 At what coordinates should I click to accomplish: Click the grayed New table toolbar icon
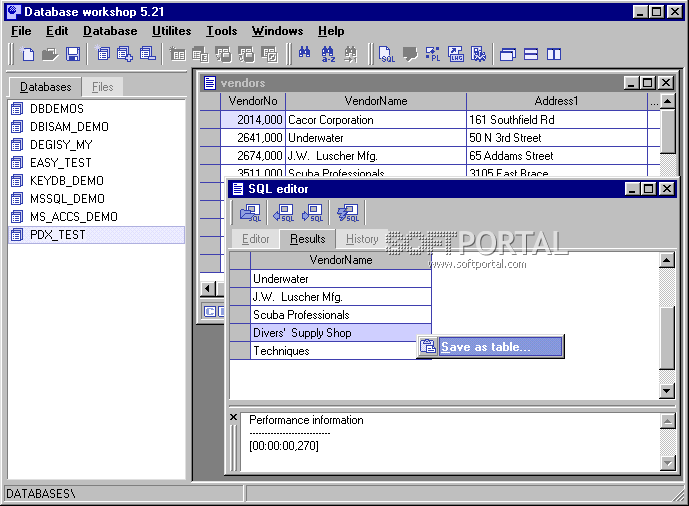point(177,54)
